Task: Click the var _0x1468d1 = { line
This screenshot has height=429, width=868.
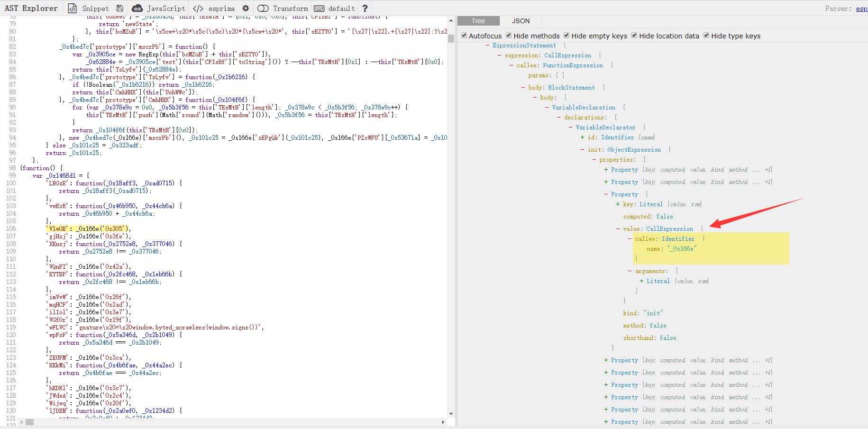Action: pyautogui.click(x=61, y=175)
